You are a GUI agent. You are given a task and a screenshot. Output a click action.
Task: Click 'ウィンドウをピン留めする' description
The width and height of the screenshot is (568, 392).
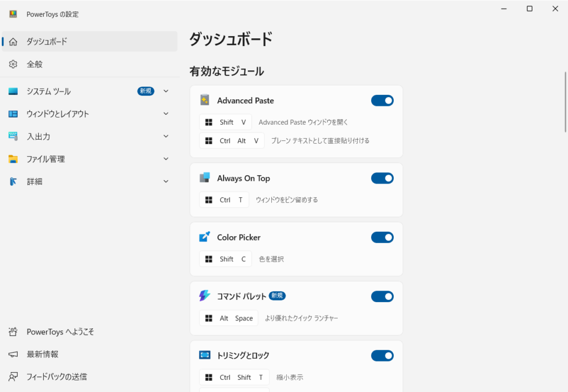(287, 200)
